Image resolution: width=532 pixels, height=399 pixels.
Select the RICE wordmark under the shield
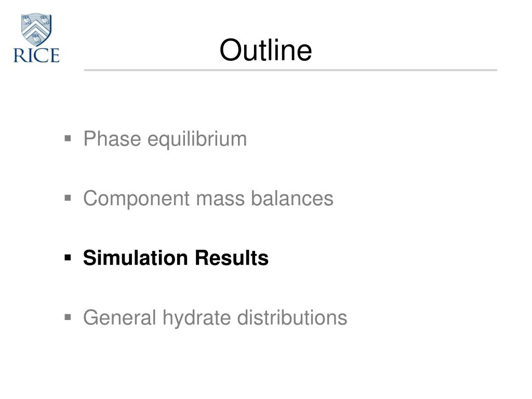coord(36,55)
